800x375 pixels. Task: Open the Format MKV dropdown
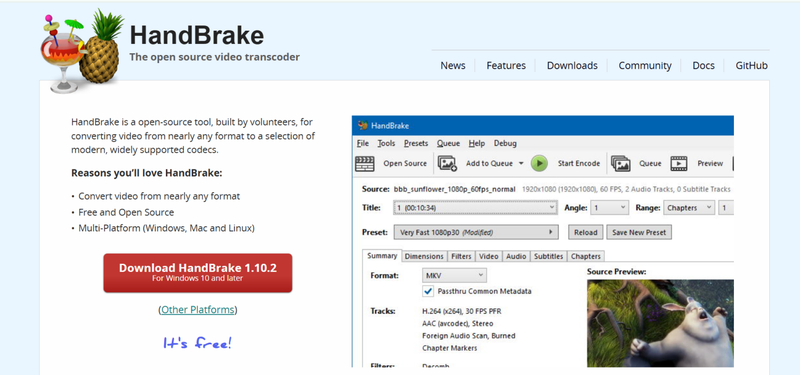(454, 276)
